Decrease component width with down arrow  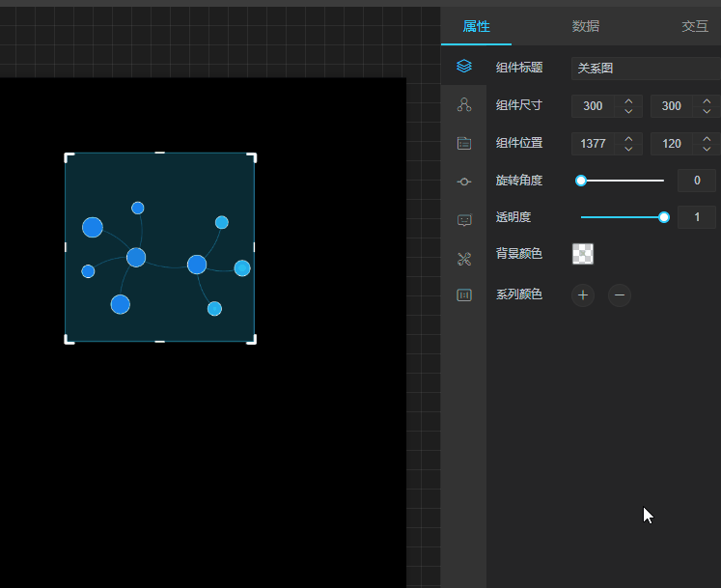628,111
